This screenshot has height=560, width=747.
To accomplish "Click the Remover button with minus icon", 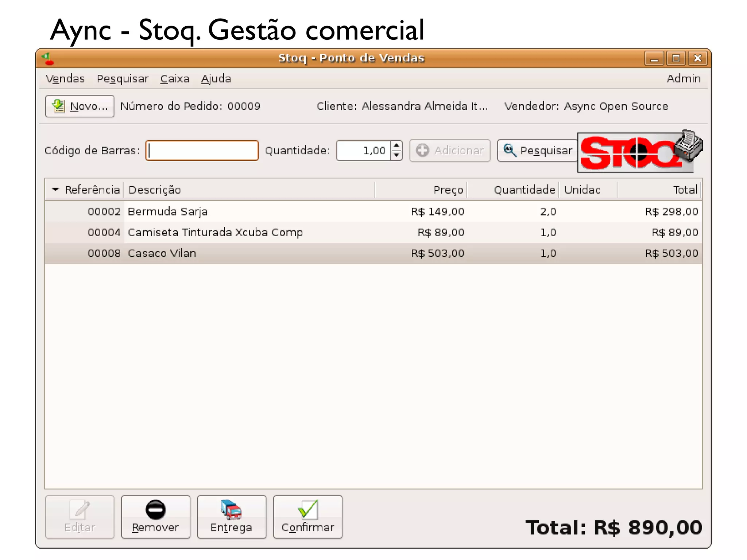I will coord(156,517).
